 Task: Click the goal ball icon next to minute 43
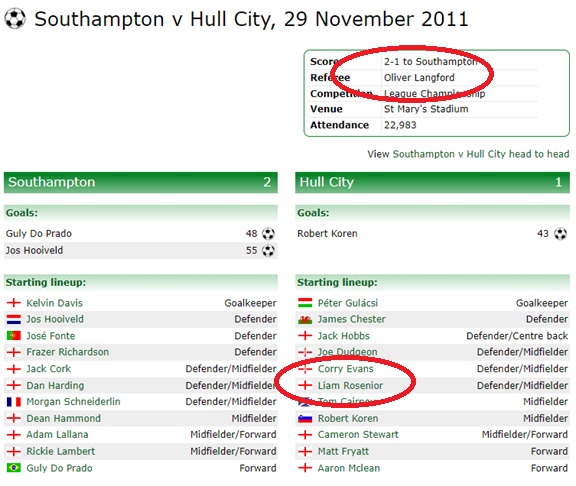point(560,234)
